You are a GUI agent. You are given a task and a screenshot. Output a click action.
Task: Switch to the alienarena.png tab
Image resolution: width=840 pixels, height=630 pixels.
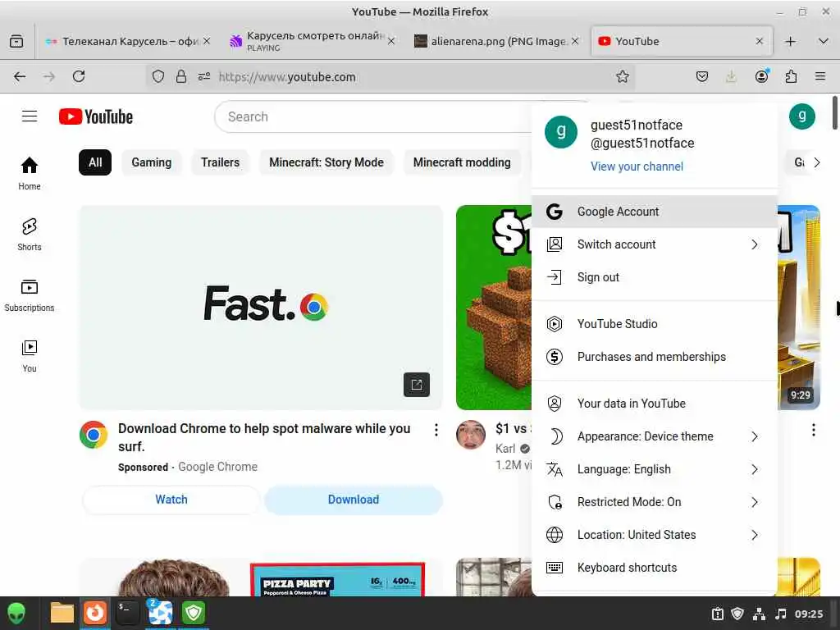tap(496, 41)
